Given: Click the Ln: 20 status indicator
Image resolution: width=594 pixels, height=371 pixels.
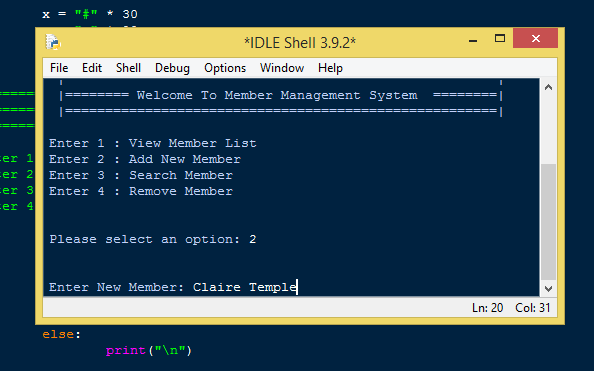Looking at the screenshot, I should (x=488, y=308).
